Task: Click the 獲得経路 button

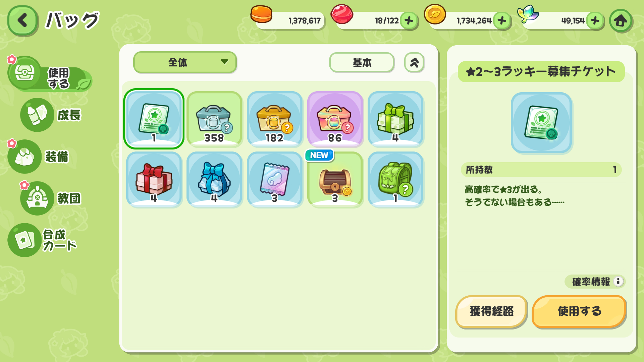Action: tap(491, 311)
